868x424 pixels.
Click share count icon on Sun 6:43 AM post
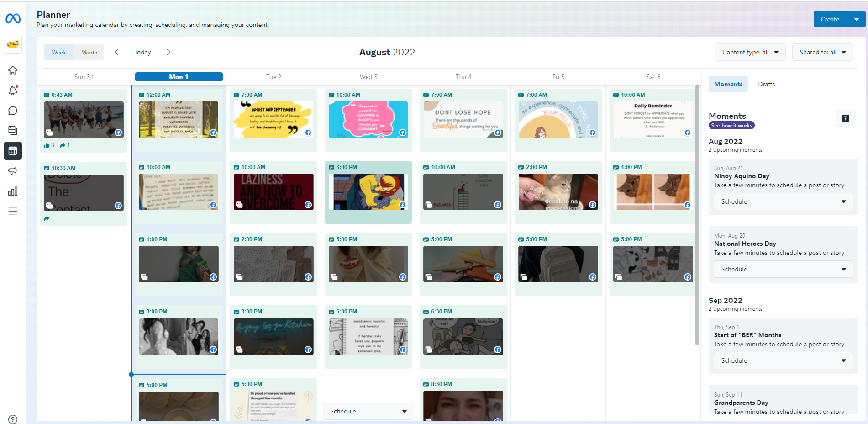point(63,145)
